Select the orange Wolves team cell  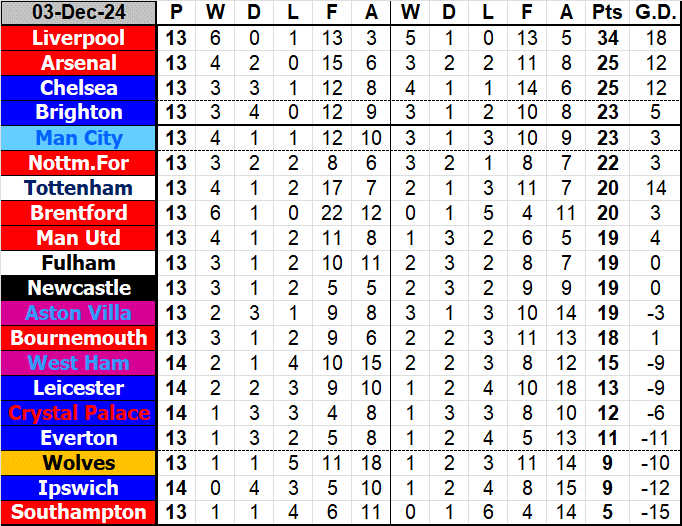(x=78, y=463)
